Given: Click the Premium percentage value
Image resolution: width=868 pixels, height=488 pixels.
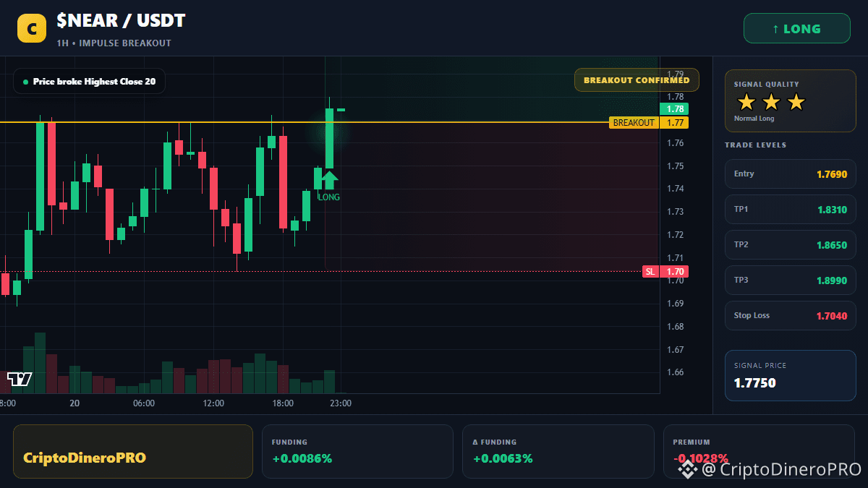Looking at the screenshot, I should point(701,458).
